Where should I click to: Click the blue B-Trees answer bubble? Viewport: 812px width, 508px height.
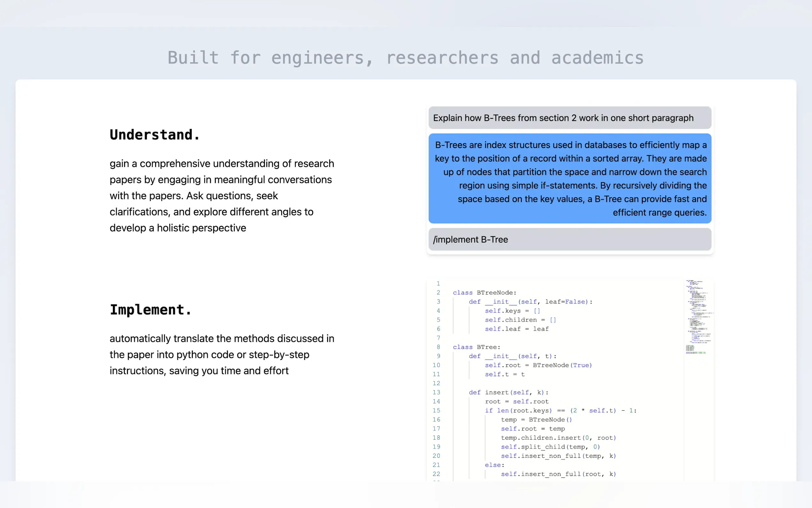coord(569,179)
